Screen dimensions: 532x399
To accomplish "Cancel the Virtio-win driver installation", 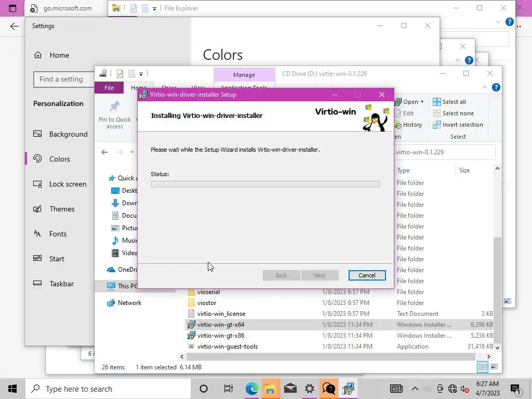I will (x=367, y=275).
